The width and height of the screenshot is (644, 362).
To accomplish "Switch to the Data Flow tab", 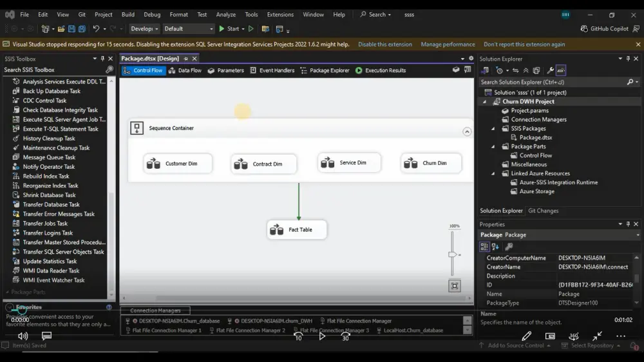I will click(185, 70).
